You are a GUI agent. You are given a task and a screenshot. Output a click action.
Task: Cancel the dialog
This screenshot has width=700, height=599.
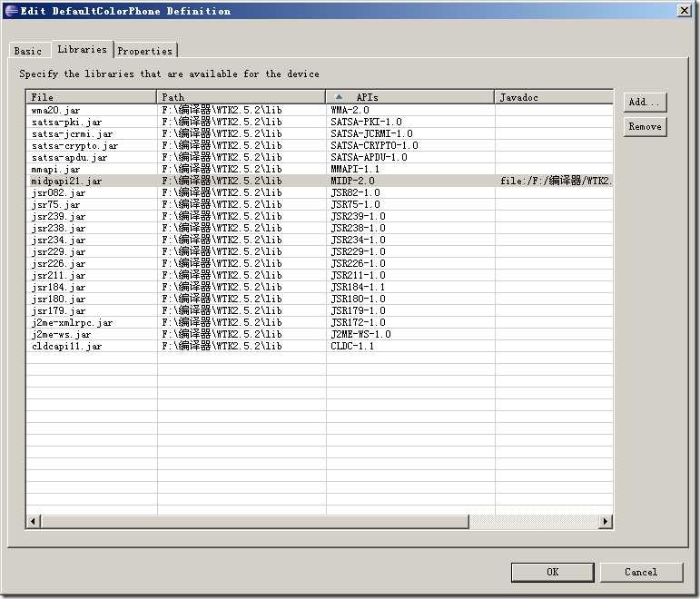641,572
